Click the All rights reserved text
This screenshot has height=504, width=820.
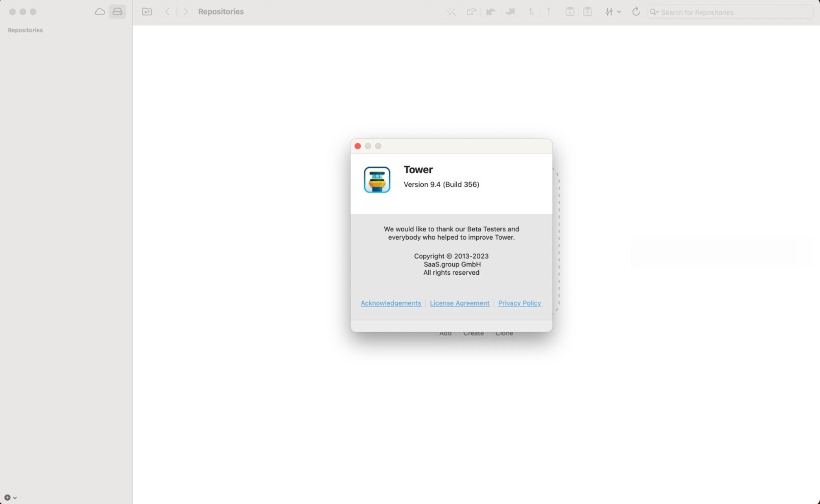tap(451, 273)
